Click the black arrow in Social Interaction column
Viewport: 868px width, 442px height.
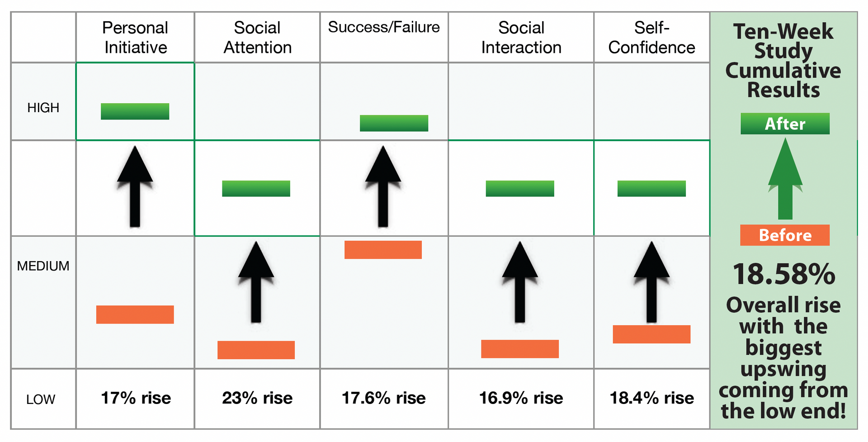point(520,282)
